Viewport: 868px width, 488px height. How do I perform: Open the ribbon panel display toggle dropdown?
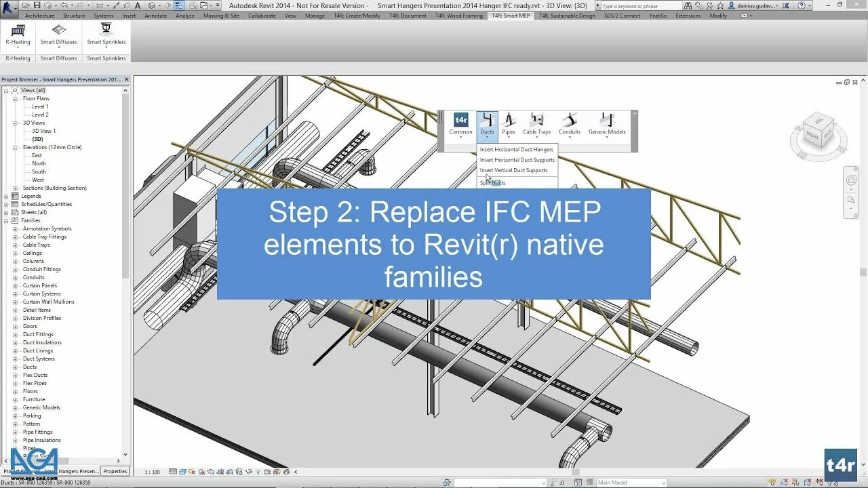pos(746,15)
